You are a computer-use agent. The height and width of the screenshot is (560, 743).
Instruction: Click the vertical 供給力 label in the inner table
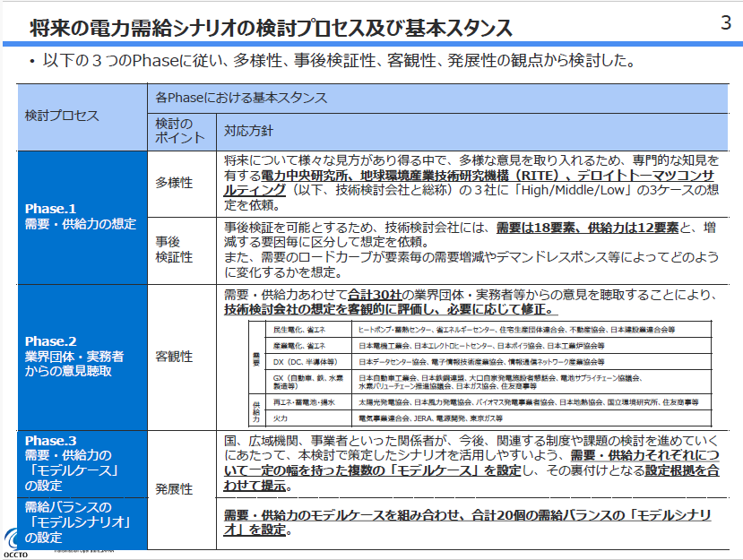click(256, 411)
